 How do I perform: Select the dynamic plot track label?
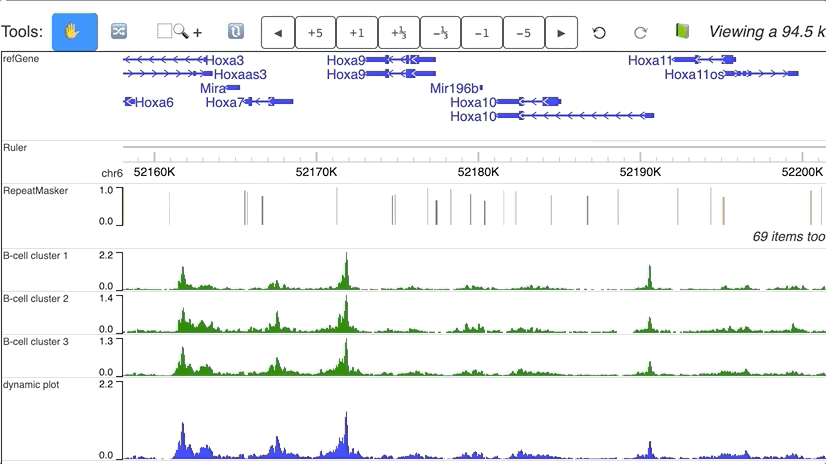31,383
